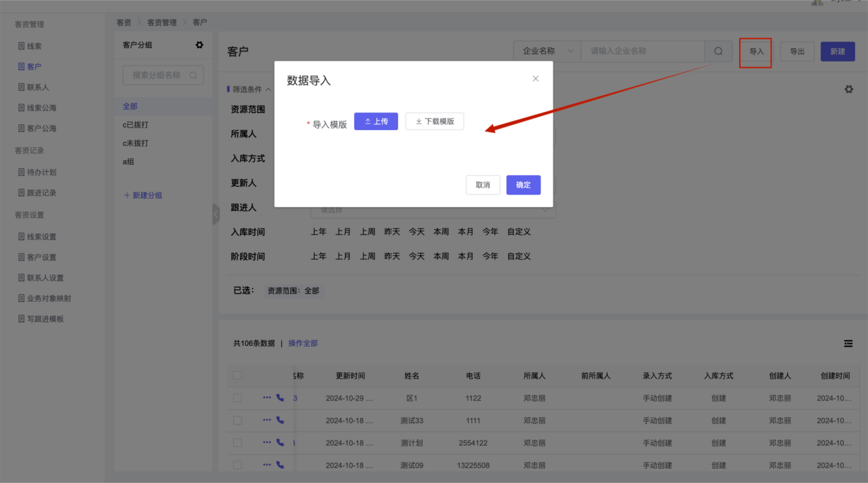Open the 线索设置 menu item

tap(41, 237)
